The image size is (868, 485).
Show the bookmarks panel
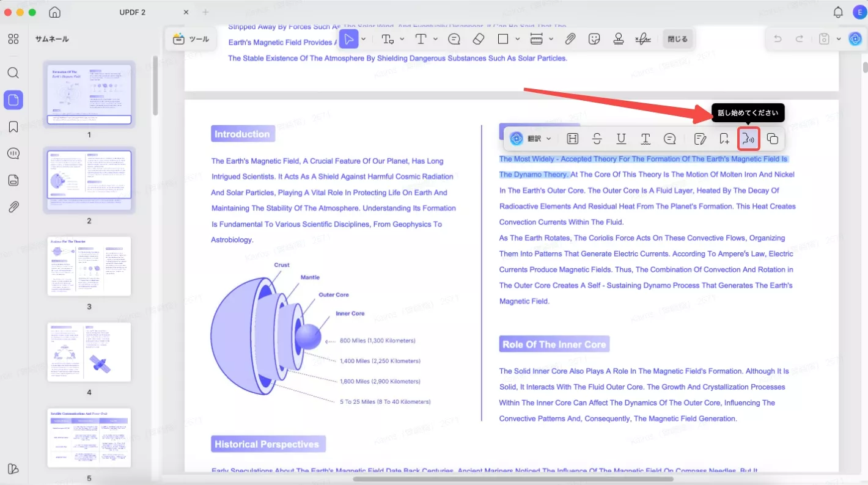pos(13,127)
